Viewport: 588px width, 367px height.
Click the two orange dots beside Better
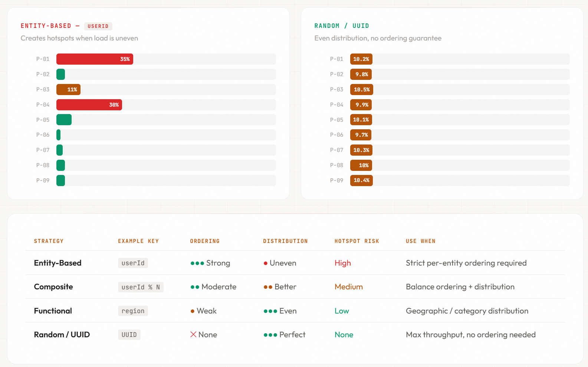268,287
